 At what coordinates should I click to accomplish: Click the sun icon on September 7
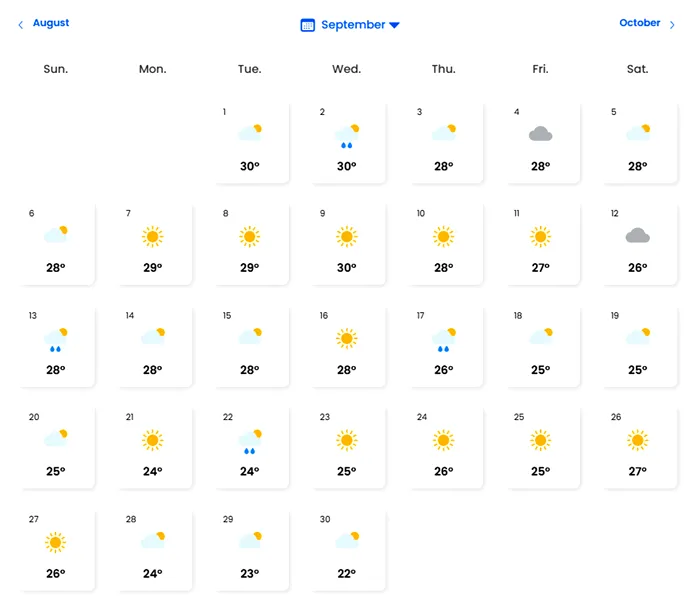[x=153, y=237]
